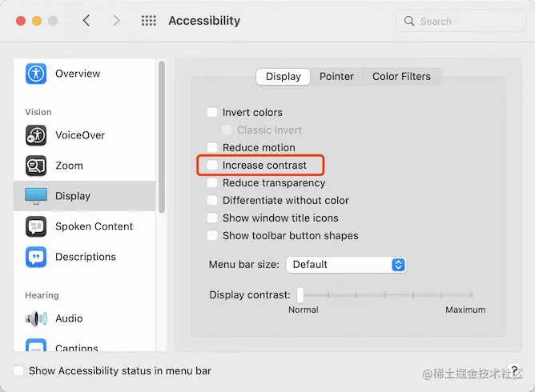This screenshot has width=535, height=392.
Task: Switch to the Color Filters tab
Action: click(x=401, y=77)
